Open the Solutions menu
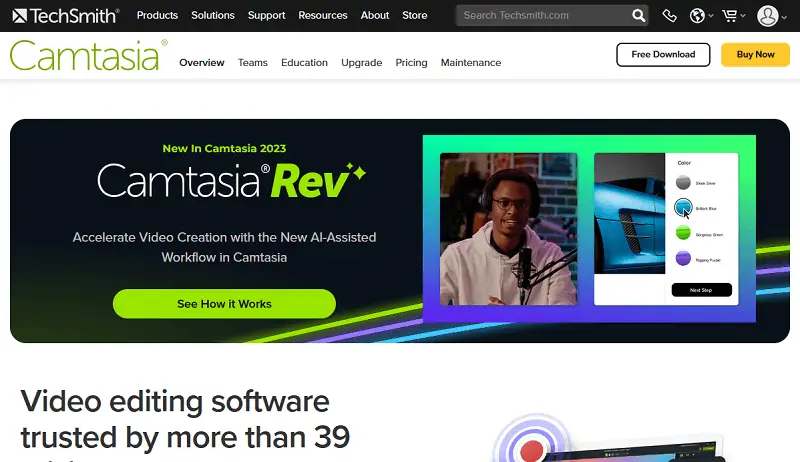Screen dimensions: 800x462 click(x=213, y=15)
